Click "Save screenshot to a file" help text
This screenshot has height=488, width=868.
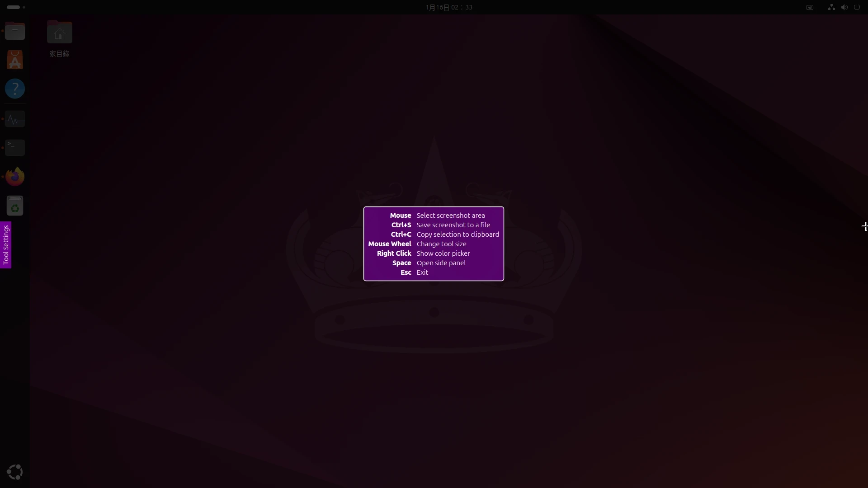pos(453,225)
